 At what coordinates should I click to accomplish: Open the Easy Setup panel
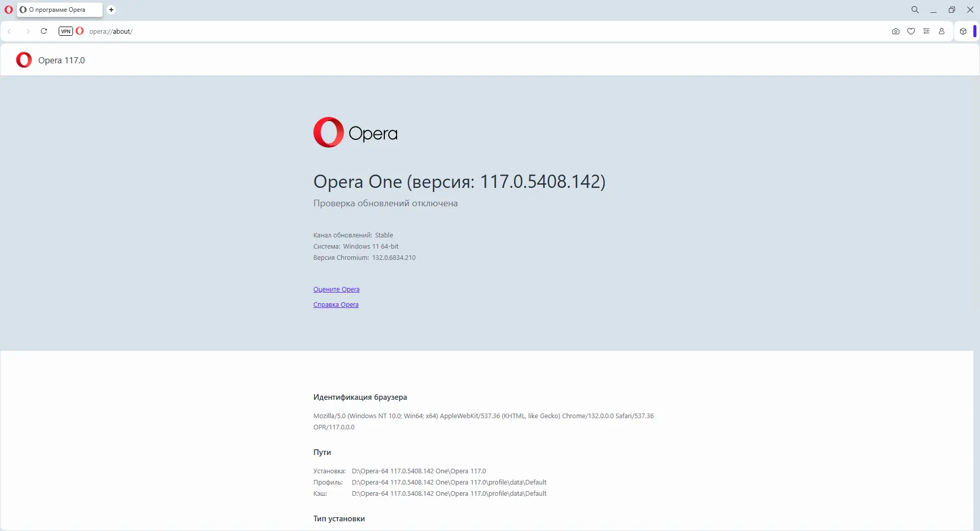(926, 31)
